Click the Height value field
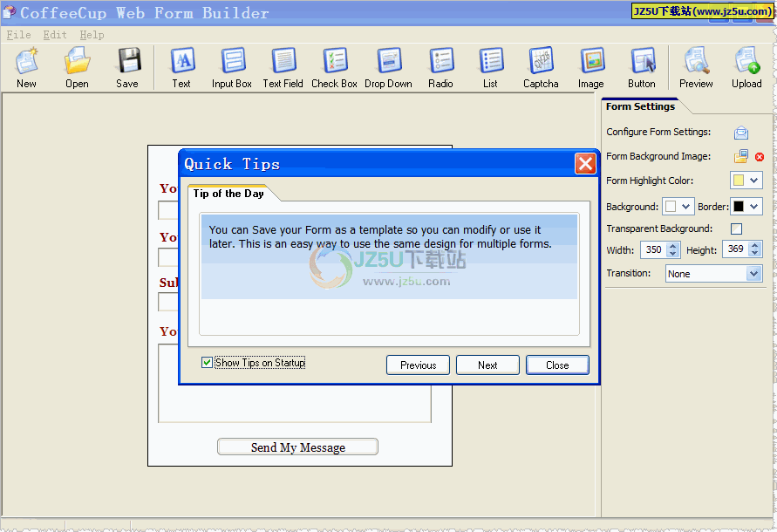Viewport: 777px width, 532px height. pos(736,249)
